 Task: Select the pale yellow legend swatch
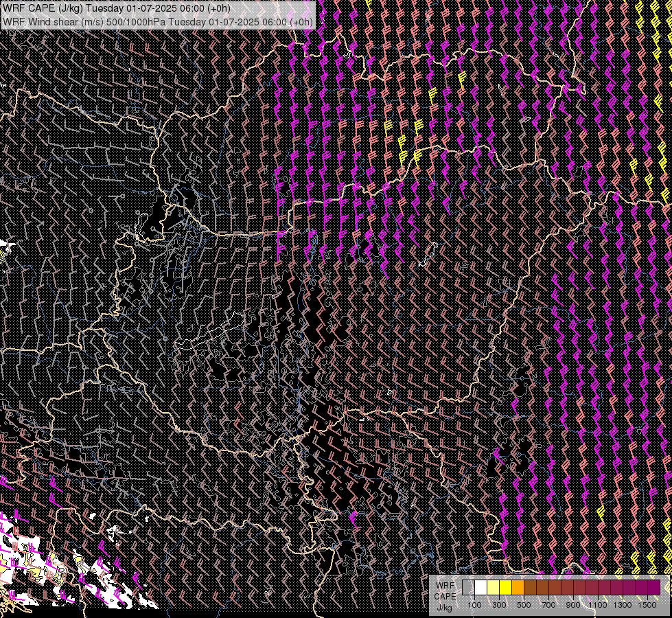tap(494, 588)
